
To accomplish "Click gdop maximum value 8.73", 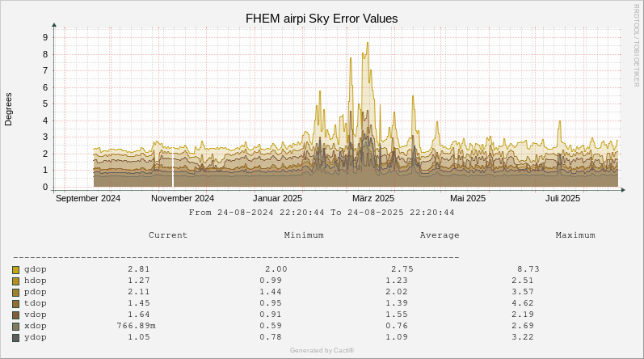I will (x=528, y=269).
